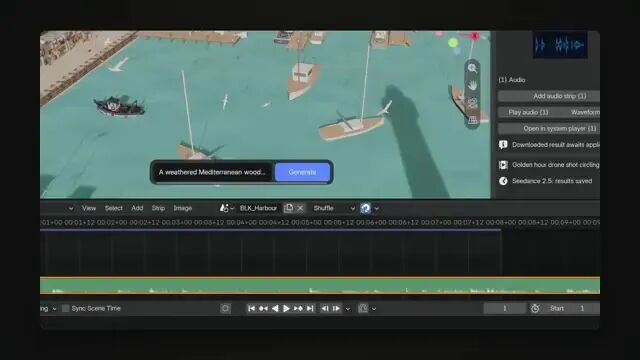Open the View menu
The image size is (640, 360).
89,208
